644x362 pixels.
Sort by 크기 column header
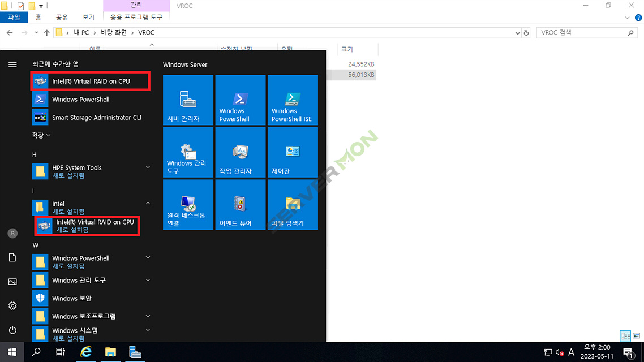347,49
